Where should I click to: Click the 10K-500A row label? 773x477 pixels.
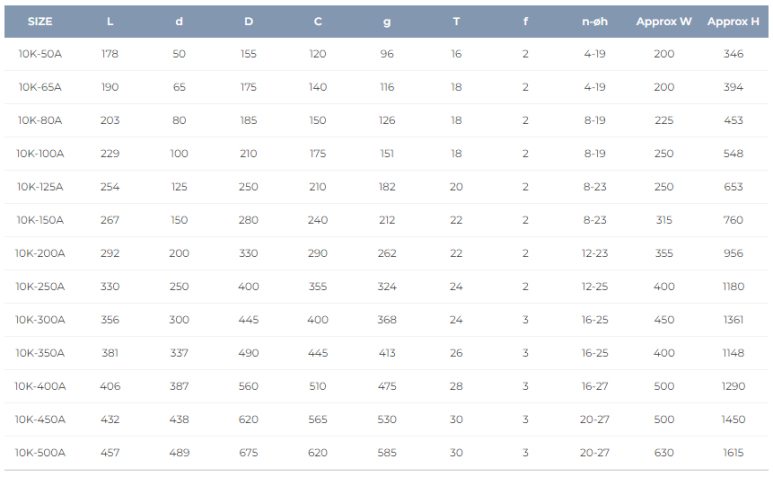click(x=40, y=453)
